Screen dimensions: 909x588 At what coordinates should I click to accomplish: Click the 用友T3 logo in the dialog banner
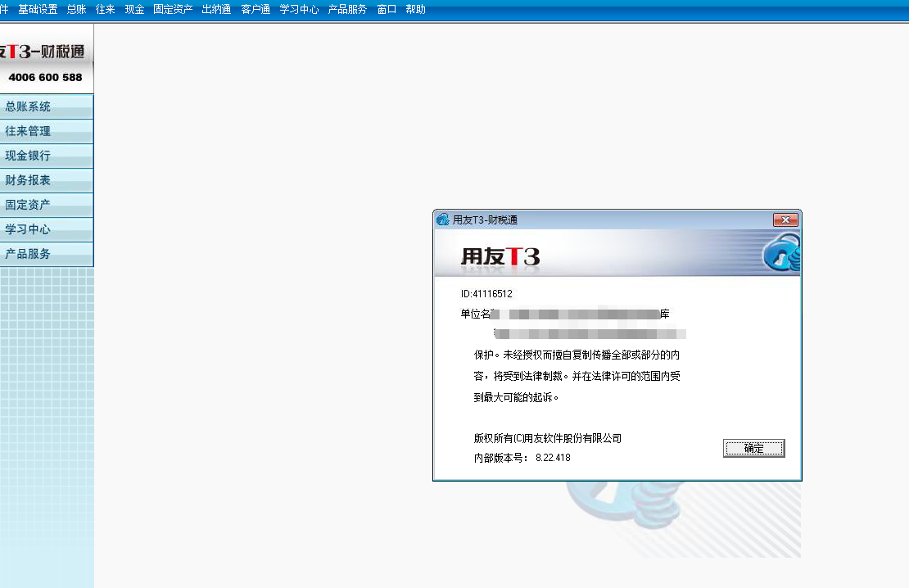(500, 256)
